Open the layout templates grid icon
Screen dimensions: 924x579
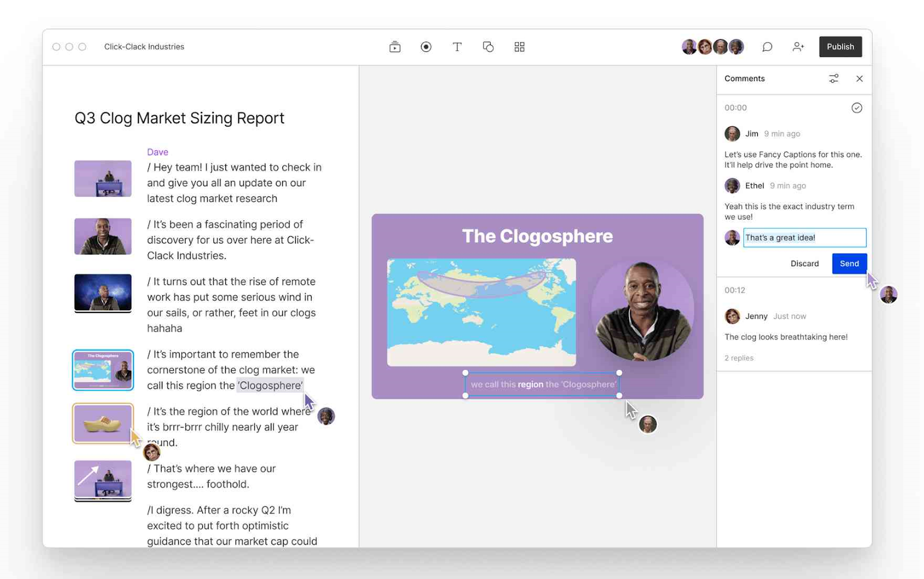click(519, 47)
